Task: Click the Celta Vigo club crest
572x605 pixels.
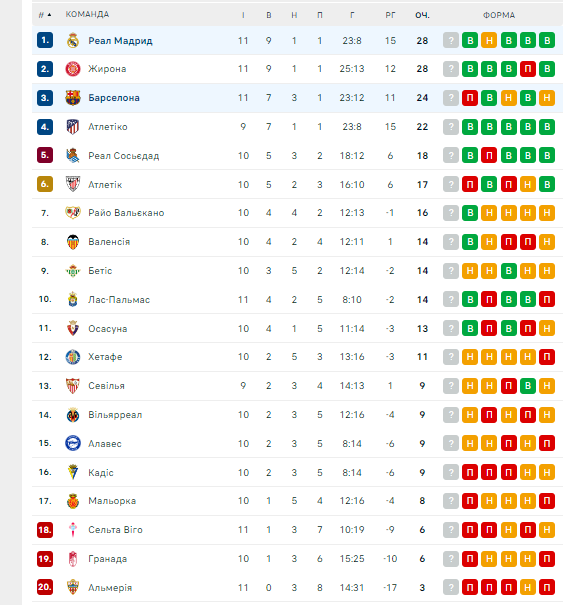Action: click(x=73, y=530)
